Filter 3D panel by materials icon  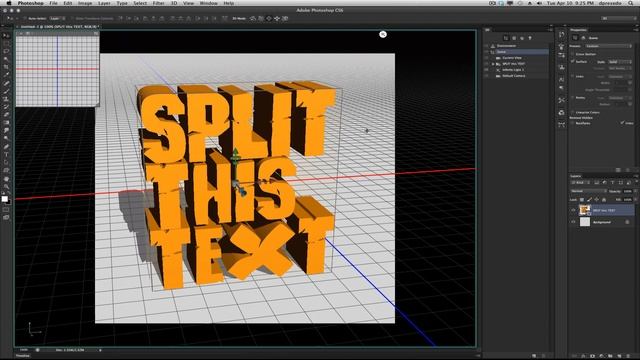tap(522, 38)
